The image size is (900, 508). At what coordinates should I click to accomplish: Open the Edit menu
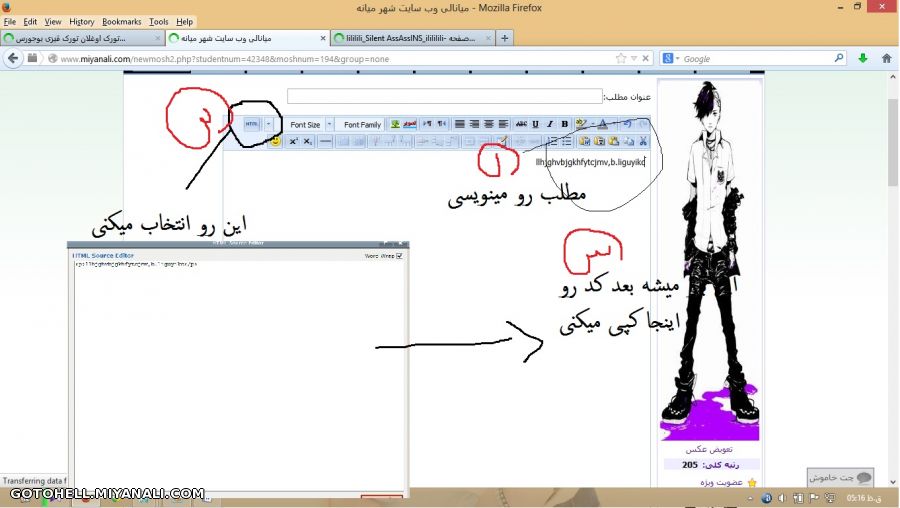point(30,22)
